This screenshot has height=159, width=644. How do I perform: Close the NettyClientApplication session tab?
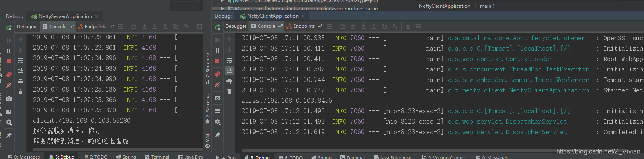pyautogui.click(x=303, y=16)
